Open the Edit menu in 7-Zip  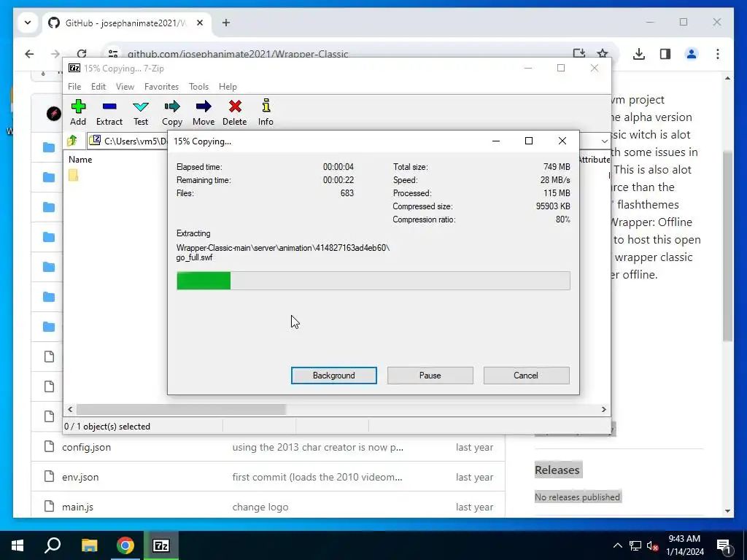(98, 87)
